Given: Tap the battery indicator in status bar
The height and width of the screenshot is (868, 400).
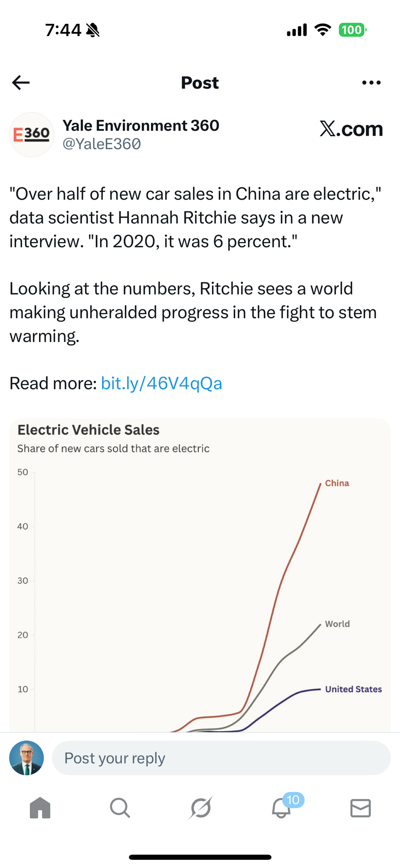Looking at the screenshot, I should 352,30.
